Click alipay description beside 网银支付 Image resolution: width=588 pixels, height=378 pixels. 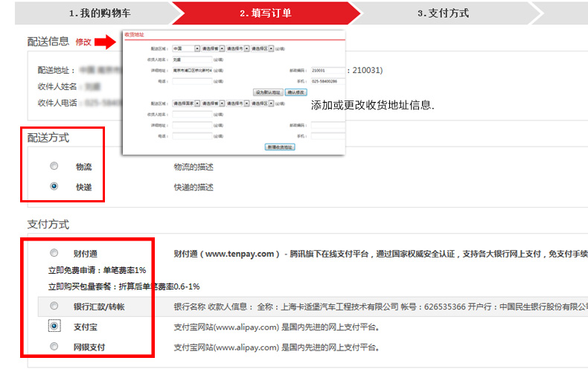tap(277, 347)
